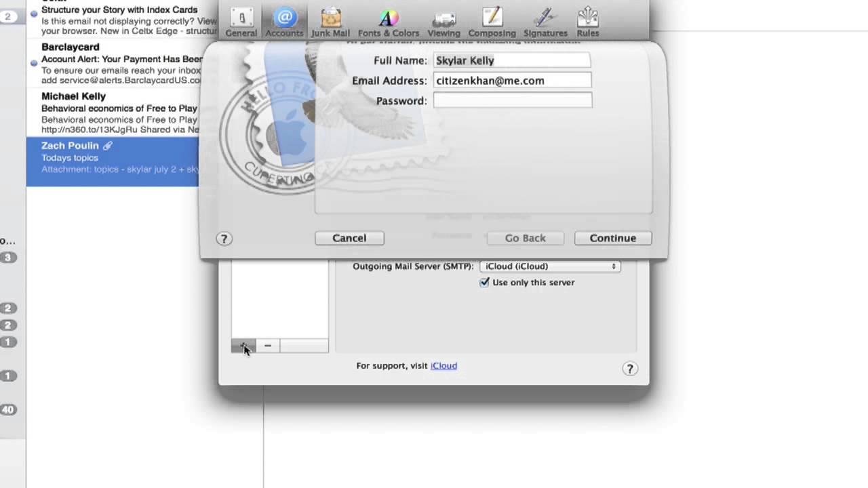The image size is (868, 488).
Task: Click the Full Name field
Action: [512, 60]
